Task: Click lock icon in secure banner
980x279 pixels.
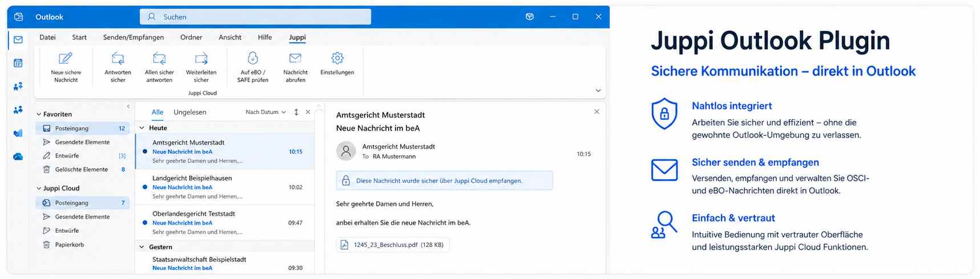Action: pos(345,180)
